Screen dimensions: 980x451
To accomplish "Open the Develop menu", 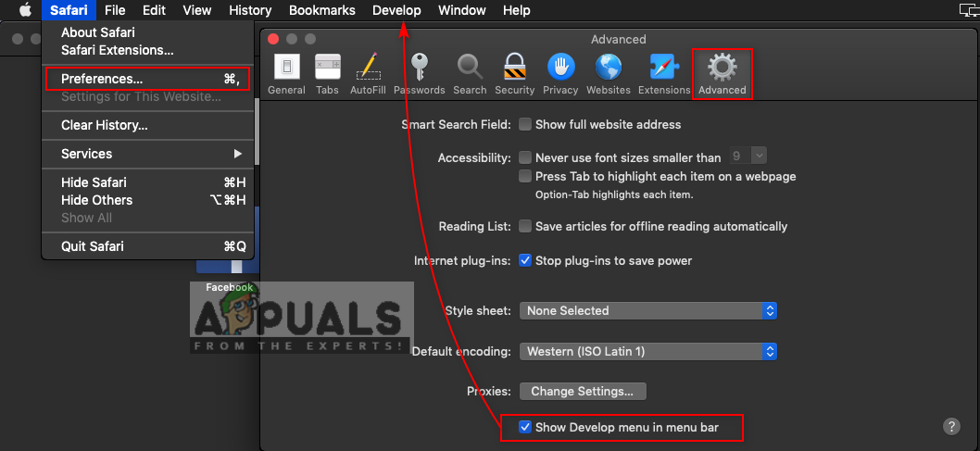I will tap(396, 10).
